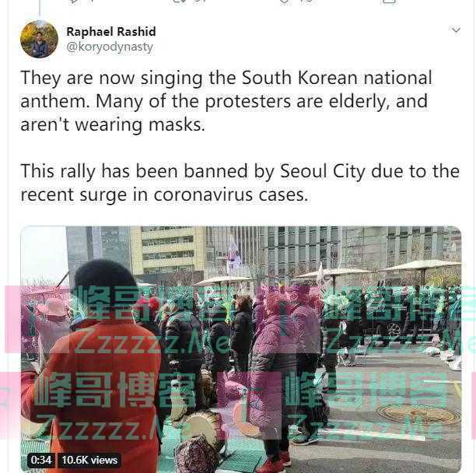Click the text about Seoul City ban
The image size is (476, 473).
(240, 183)
